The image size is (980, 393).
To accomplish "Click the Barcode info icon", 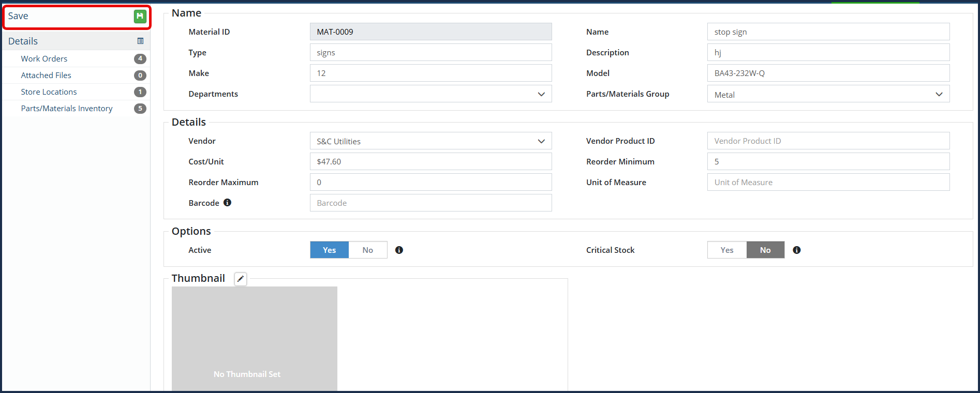I will [227, 203].
